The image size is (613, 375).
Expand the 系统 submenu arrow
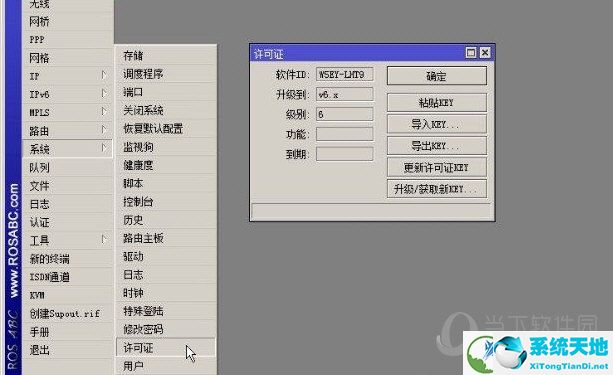click(x=104, y=148)
